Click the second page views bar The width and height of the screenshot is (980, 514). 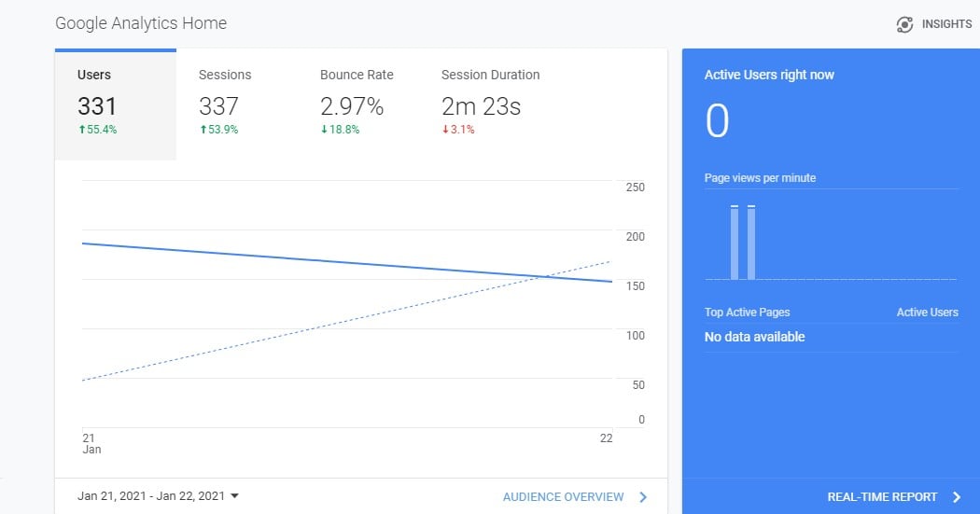tap(751, 243)
